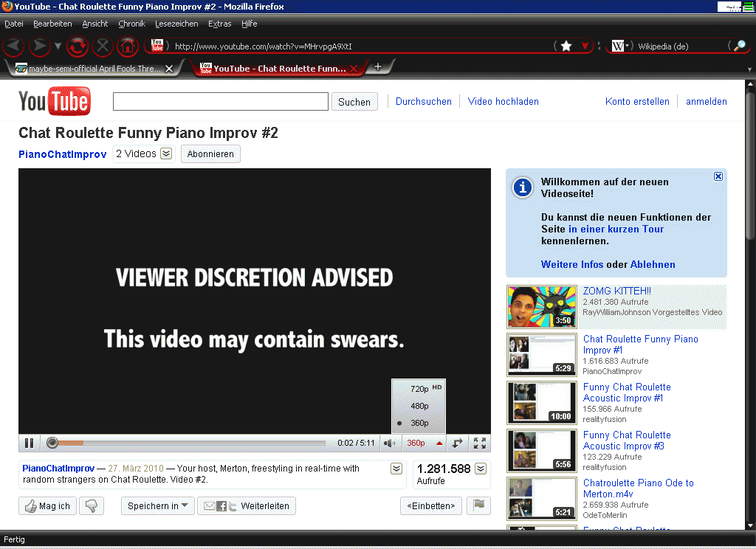Image resolution: width=756 pixels, height=549 pixels.
Task: Stop loading with the X toolbar icon
Action: [x=102, y=46]
